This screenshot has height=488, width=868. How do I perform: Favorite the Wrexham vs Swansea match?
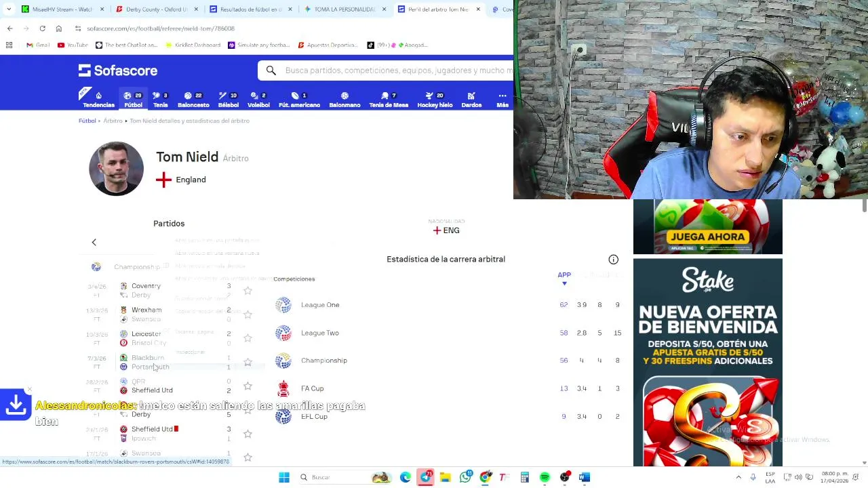coord(248,314)
